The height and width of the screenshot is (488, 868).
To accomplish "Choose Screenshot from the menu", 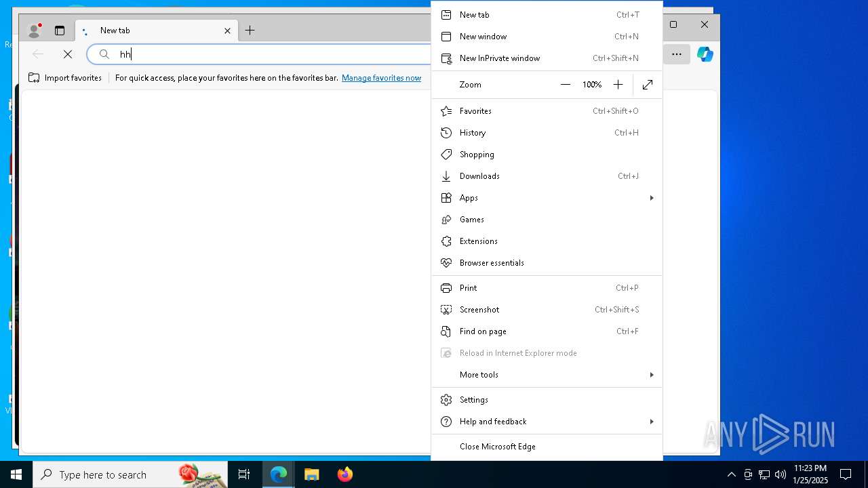I will click(x=547, y=310).
